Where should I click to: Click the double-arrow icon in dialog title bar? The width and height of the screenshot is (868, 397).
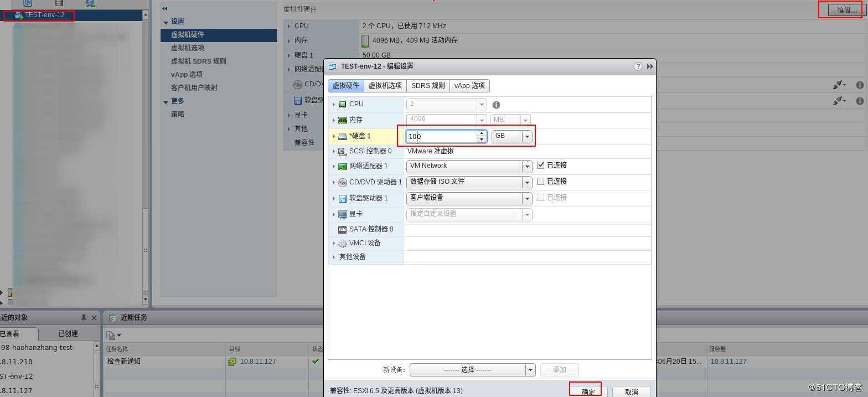coord(650,66)
